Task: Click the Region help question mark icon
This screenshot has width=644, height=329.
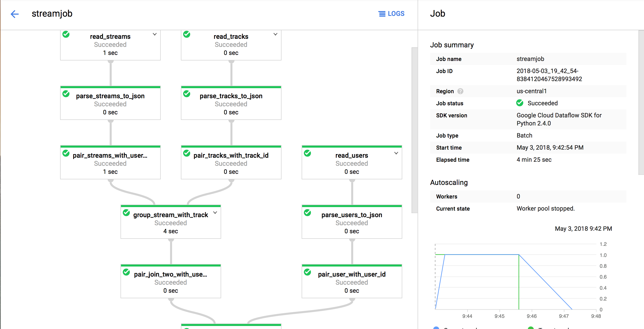Action: 460,91
